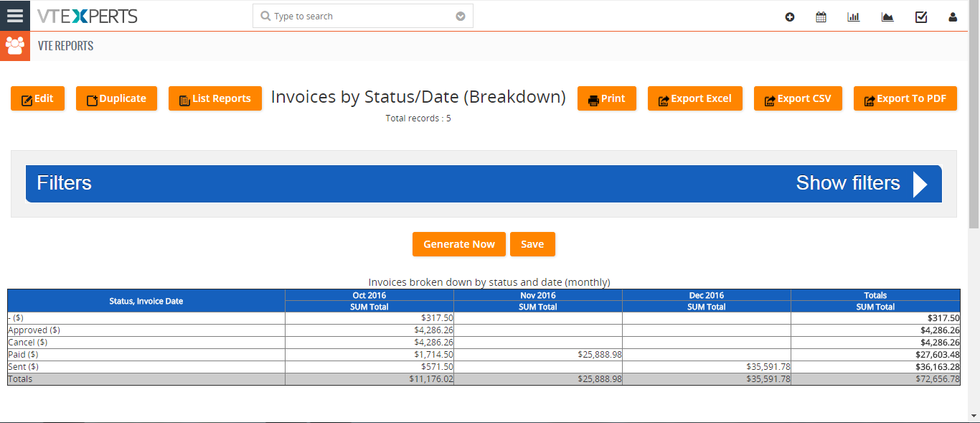
Task: Click the Export CSV button
Action: tap(798, 98)
